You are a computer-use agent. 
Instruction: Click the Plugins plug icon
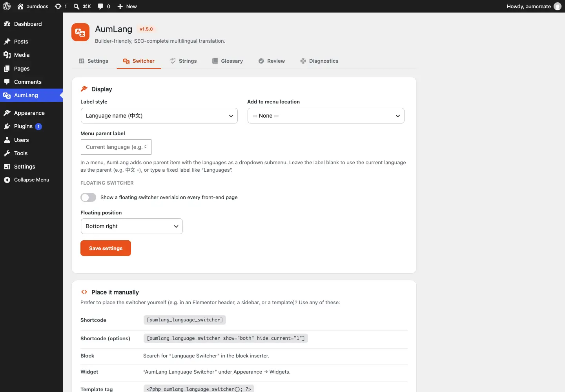(7, 126)
